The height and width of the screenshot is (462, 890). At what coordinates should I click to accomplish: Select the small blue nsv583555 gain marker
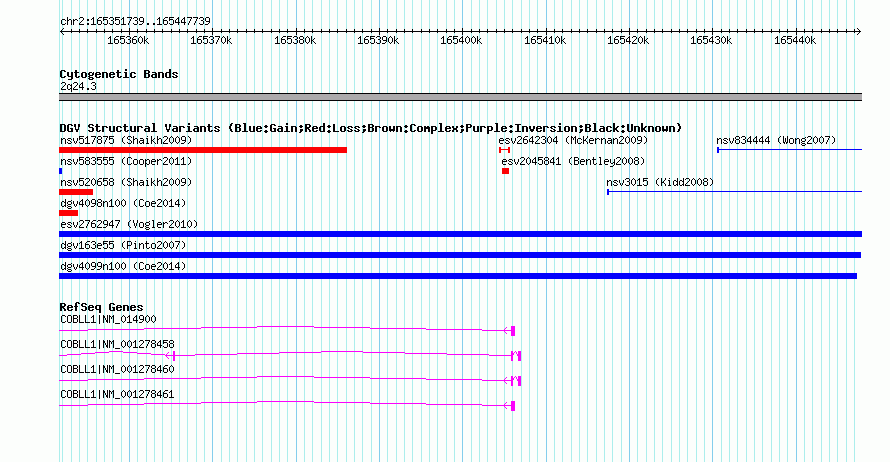[x=61, y=171]
